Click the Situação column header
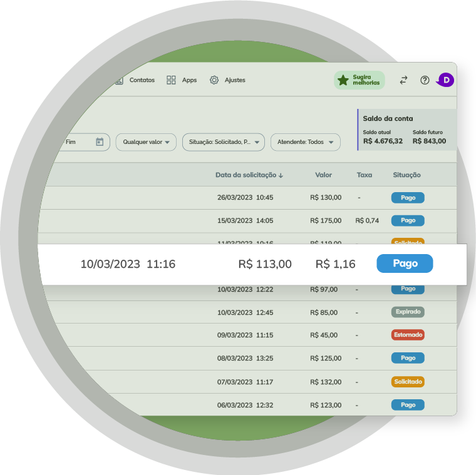This screenshot has height=475, width=476. [406, 175]
